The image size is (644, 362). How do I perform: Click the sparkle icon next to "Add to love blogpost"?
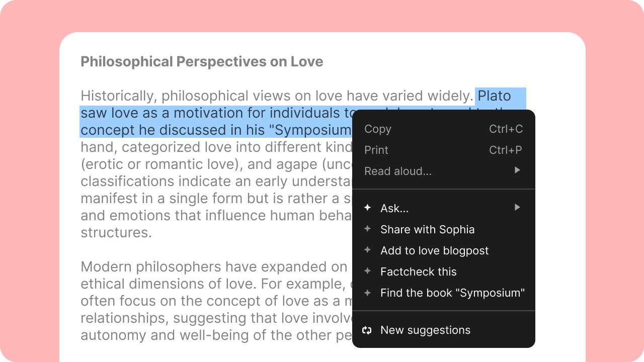pyautogui.click(x=368, y=250)
